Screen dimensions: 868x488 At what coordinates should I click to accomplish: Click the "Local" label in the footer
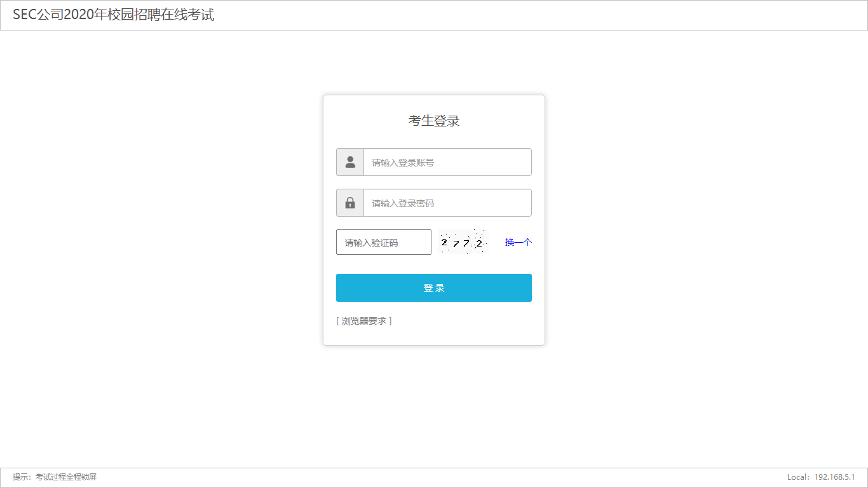tap(797, 477)
